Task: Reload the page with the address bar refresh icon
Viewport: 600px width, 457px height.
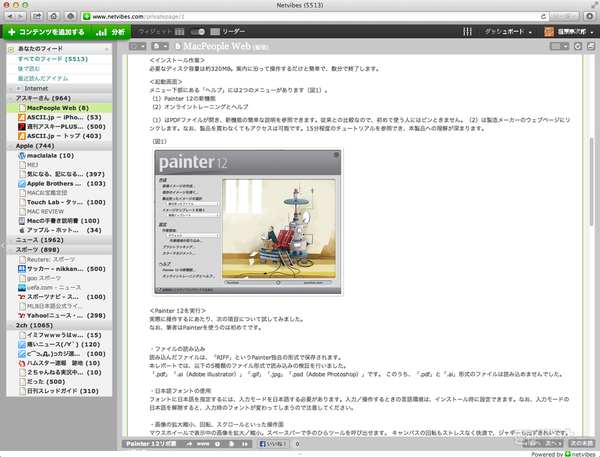Action: point(543,16)
